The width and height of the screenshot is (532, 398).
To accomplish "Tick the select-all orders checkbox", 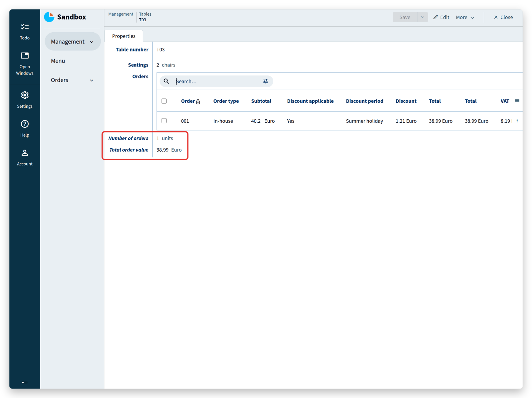I will coord(164,101).
